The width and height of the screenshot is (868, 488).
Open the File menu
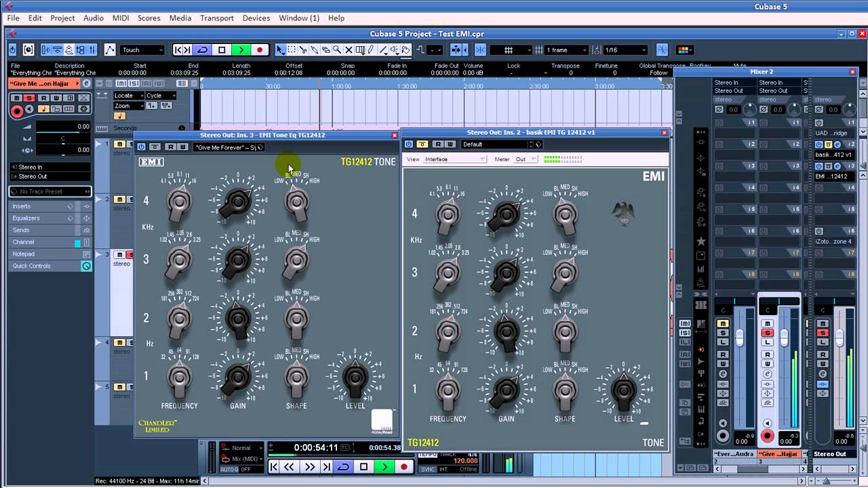pyautogui.click(x=13, y=18)
